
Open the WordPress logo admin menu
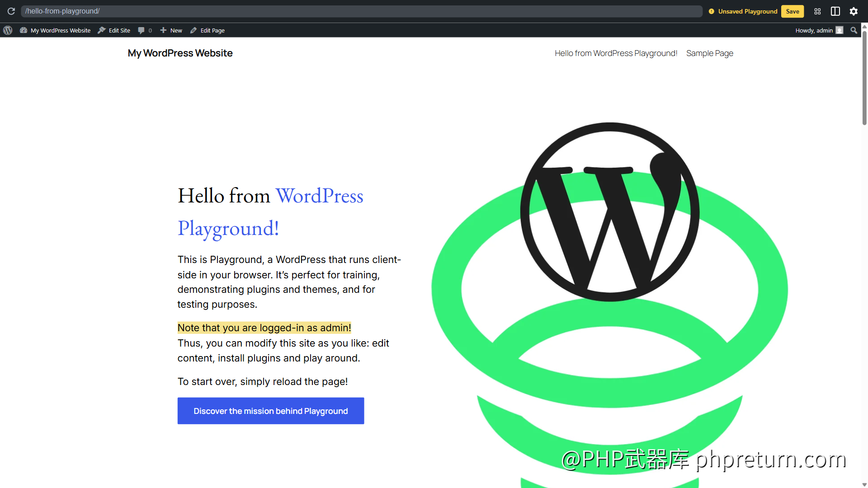tap(8, 30)
